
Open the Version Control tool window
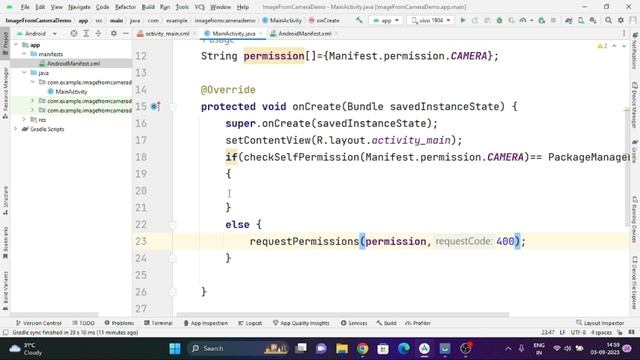coord(39,323)
